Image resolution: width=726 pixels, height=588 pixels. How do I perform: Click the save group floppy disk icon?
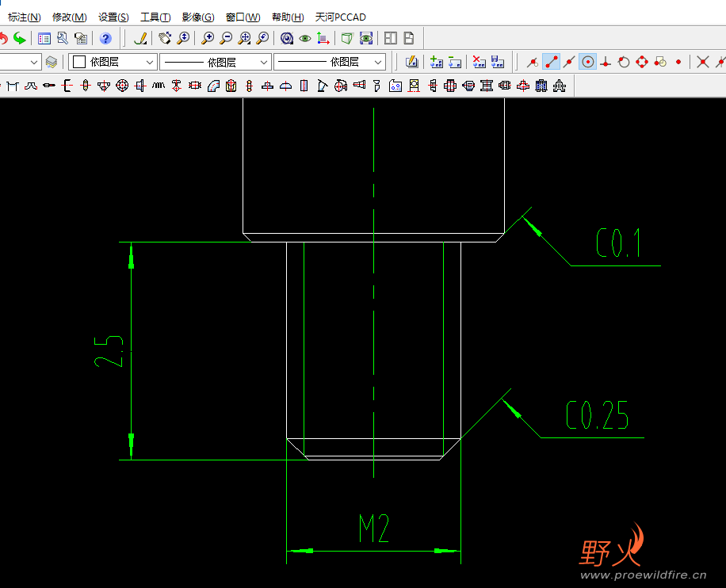[497, 62]
